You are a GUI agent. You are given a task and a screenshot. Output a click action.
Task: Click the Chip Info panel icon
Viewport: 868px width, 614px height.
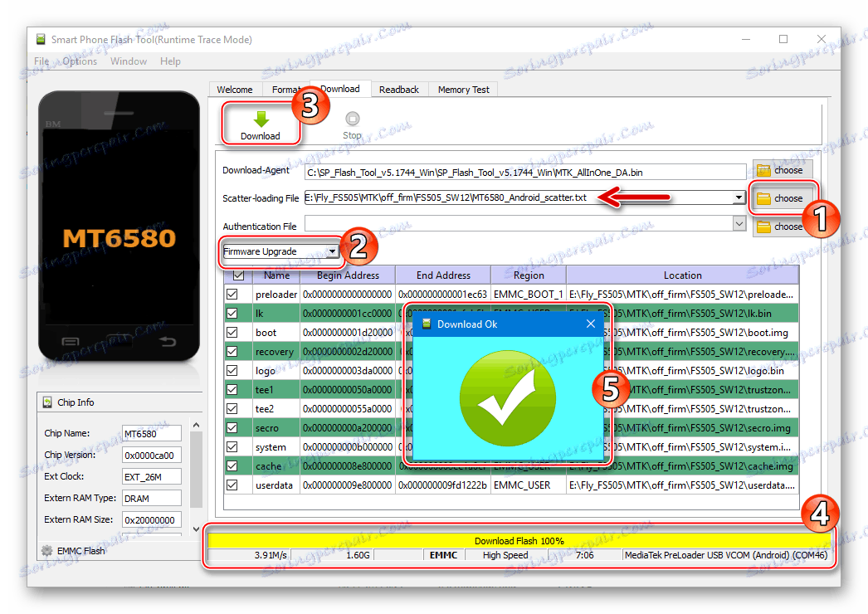click(x=47, y=402)
